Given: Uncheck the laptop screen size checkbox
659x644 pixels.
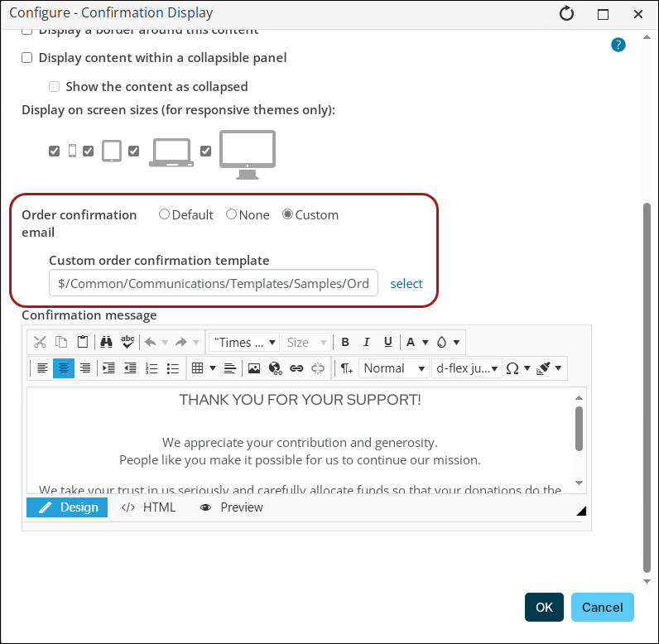Looking at the screenshot, I should tap(133, 151).
